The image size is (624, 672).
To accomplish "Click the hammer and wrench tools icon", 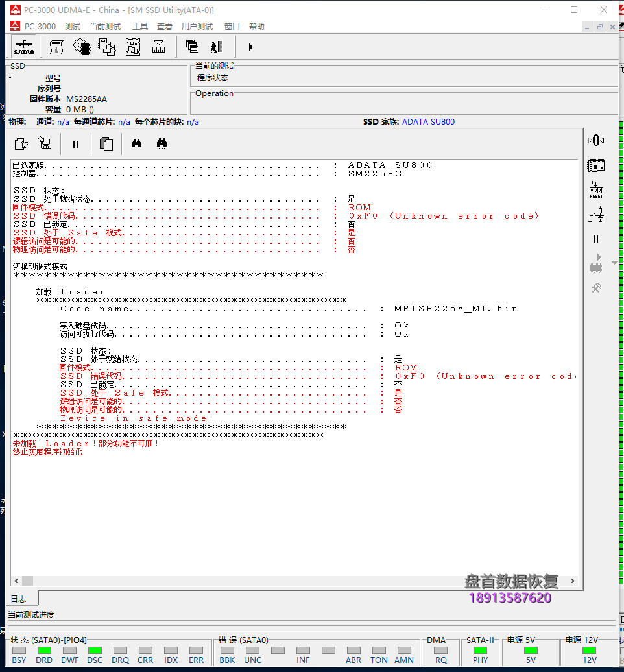I will (x=596, y=288).
